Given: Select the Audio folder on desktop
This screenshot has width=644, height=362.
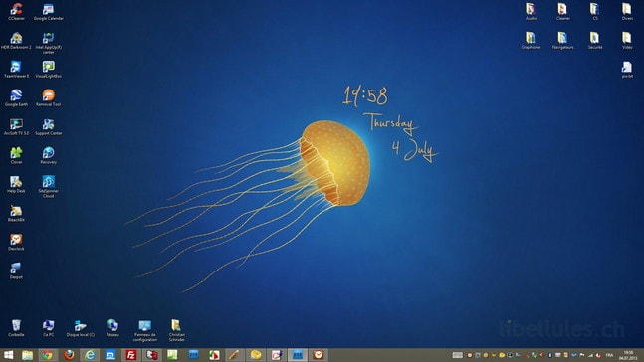Looking at the screenshot, I should coord(531,11).
